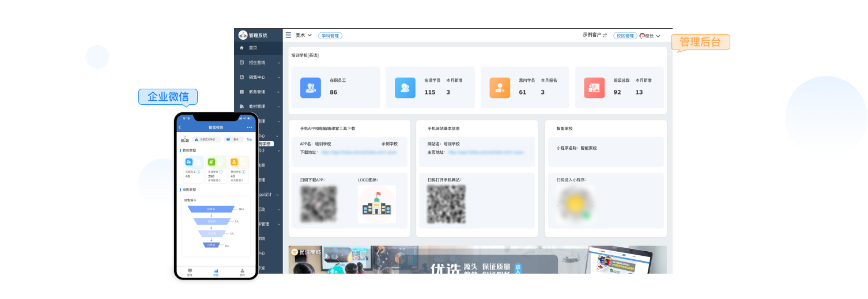Click the 教材管理 sidebar icon
The width and height of the screenshot is (868, 299).
[x=242, y=107]
